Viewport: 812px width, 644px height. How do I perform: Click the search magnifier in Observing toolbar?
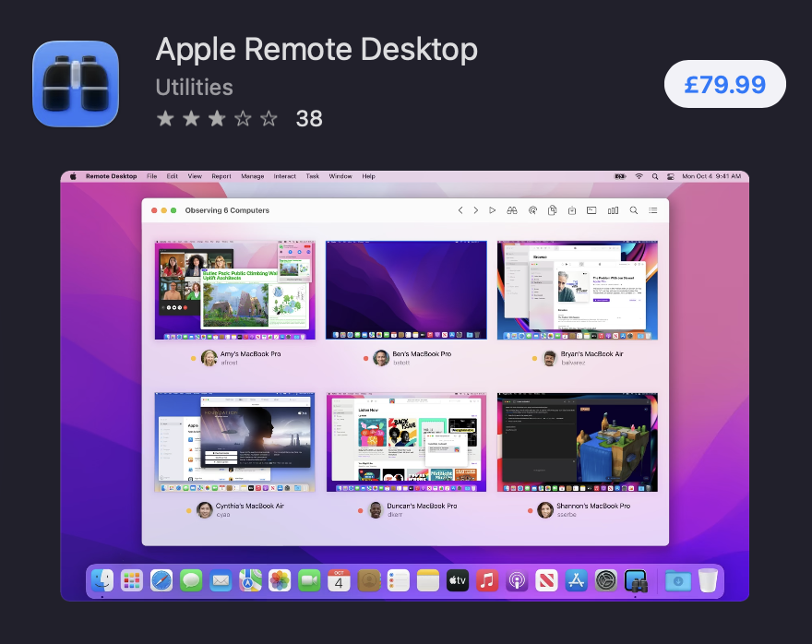pos(633,210)
